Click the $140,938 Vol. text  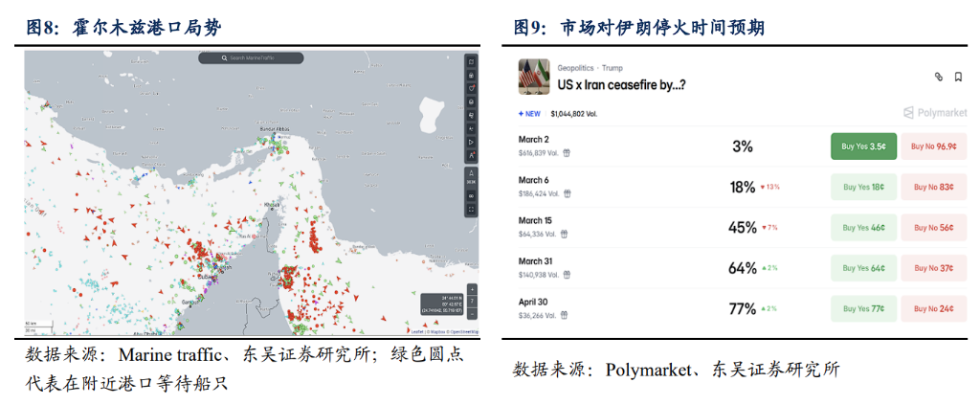tap(540, 275)
